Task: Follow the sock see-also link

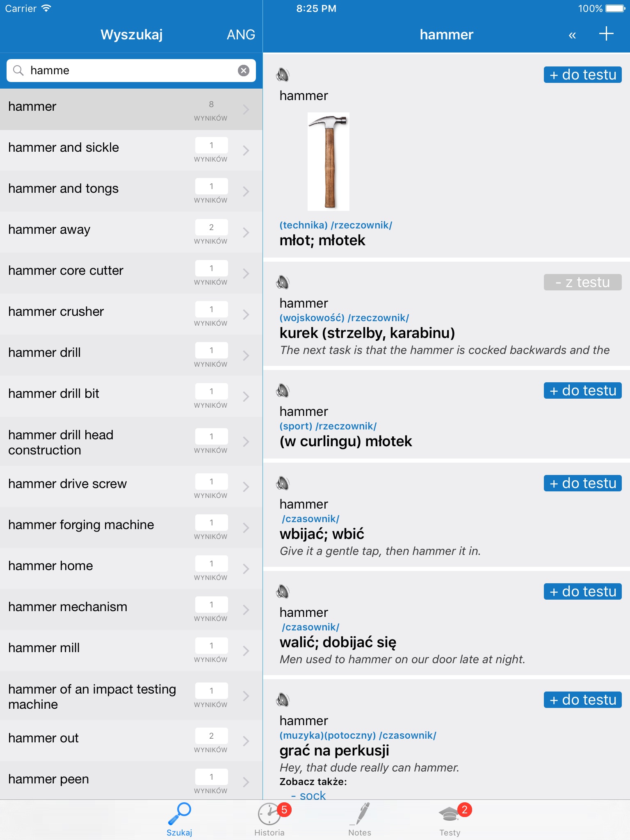Action: [x=313, y=795]
